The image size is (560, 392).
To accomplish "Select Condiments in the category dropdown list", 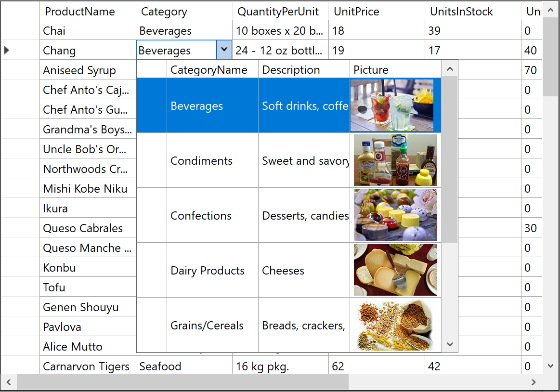I will pos(201,160).
